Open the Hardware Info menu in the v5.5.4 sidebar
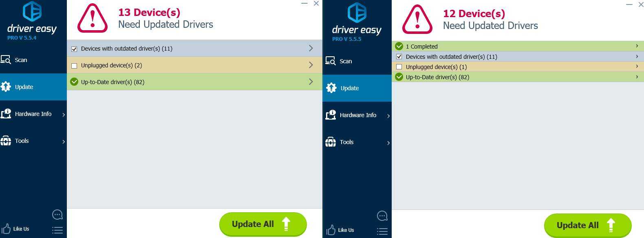The image size is (644, 238). coord(33,114)
